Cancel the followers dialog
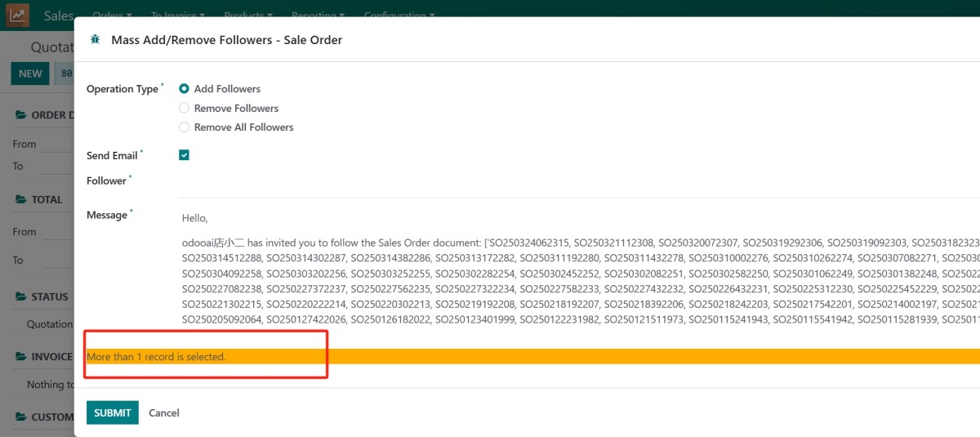Screen dimensions: 980x437 coord(163,412)
